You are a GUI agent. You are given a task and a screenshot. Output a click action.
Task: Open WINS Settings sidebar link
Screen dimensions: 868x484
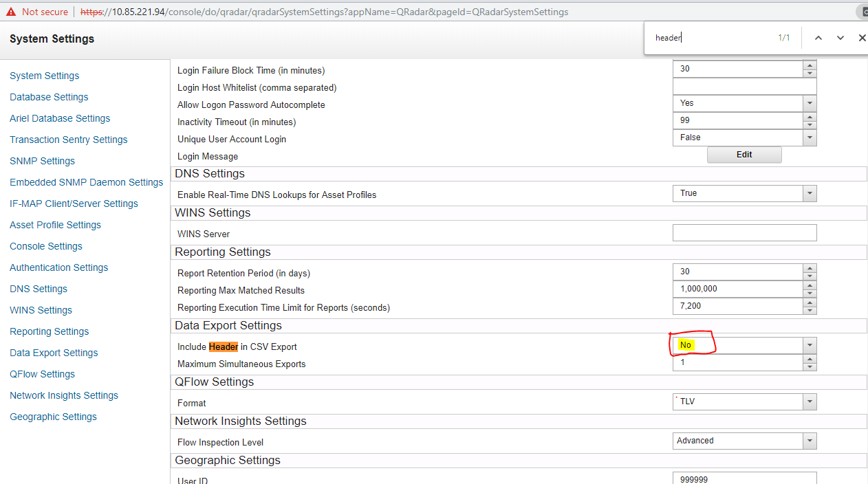tap(41, 310)
